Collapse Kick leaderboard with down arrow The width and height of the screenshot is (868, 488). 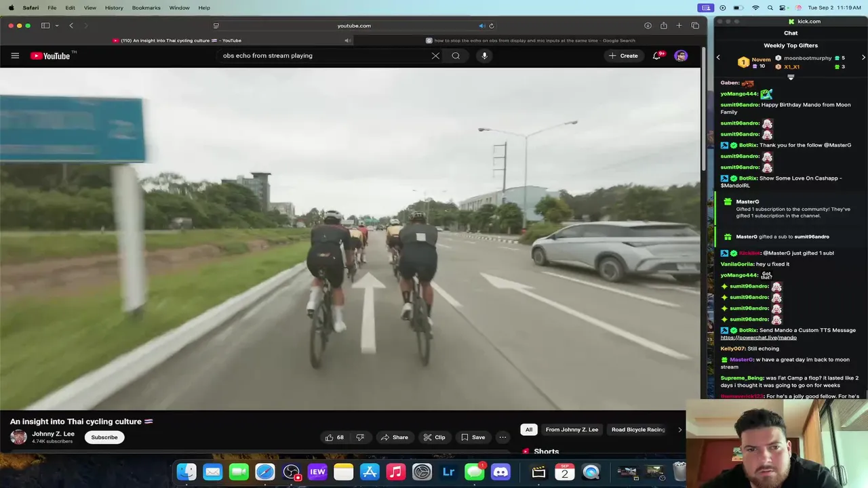[x=791, y=77]
